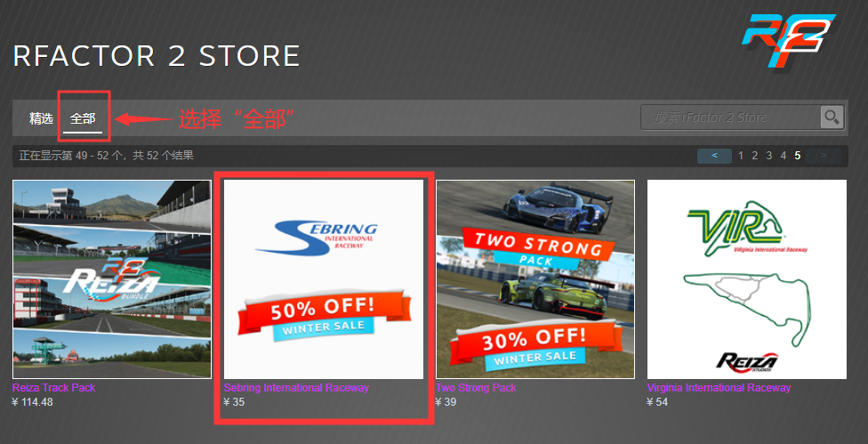This screenshot has height=444, width=868.
Task: Click Virginia International Raceway title link
Action: (719, 388)
